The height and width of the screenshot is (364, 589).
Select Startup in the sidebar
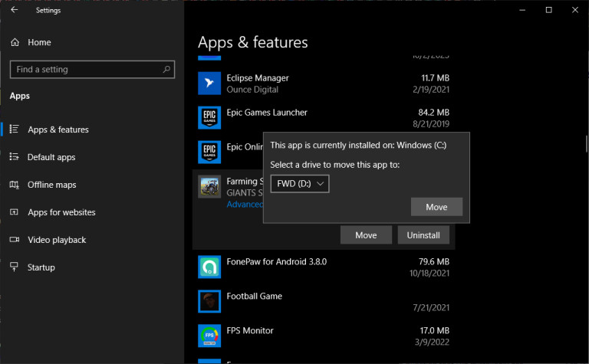(x=41, y=267)
